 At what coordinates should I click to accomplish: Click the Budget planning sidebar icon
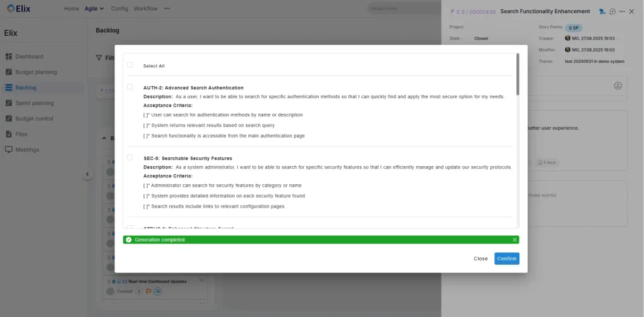point(9,72)
